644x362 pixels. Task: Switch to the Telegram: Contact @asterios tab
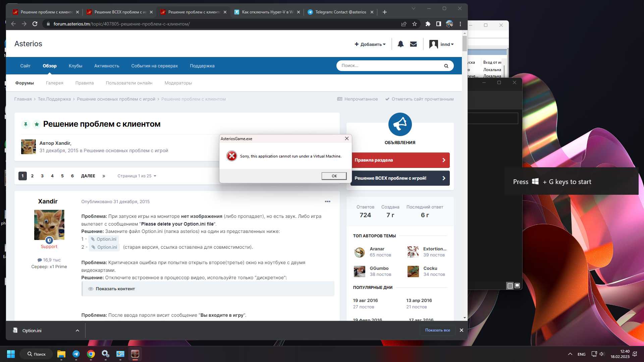(340, 12)
